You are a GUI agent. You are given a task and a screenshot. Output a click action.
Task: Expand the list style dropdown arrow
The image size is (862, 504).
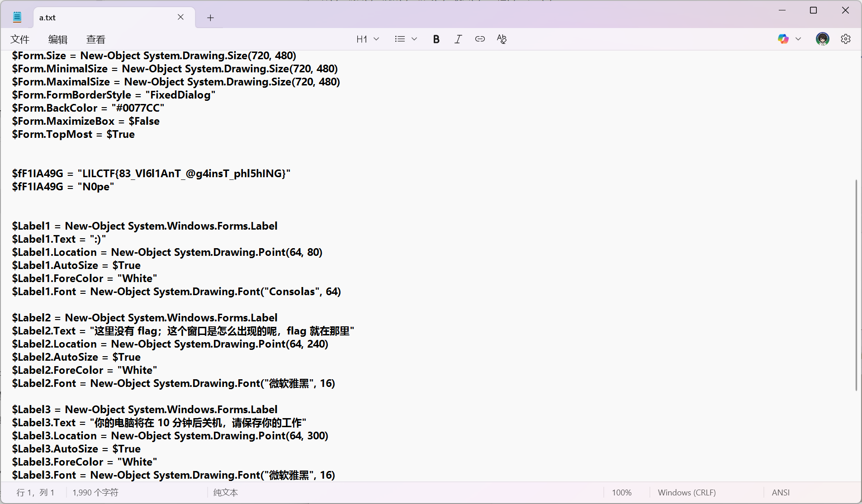[414, 39]
